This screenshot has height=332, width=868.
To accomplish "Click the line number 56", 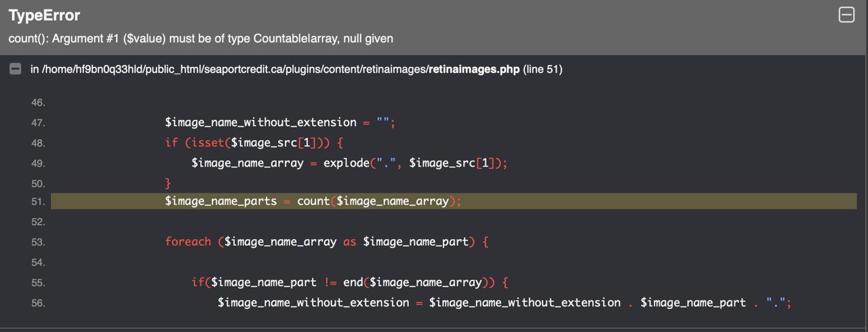I will pos(38,303).
